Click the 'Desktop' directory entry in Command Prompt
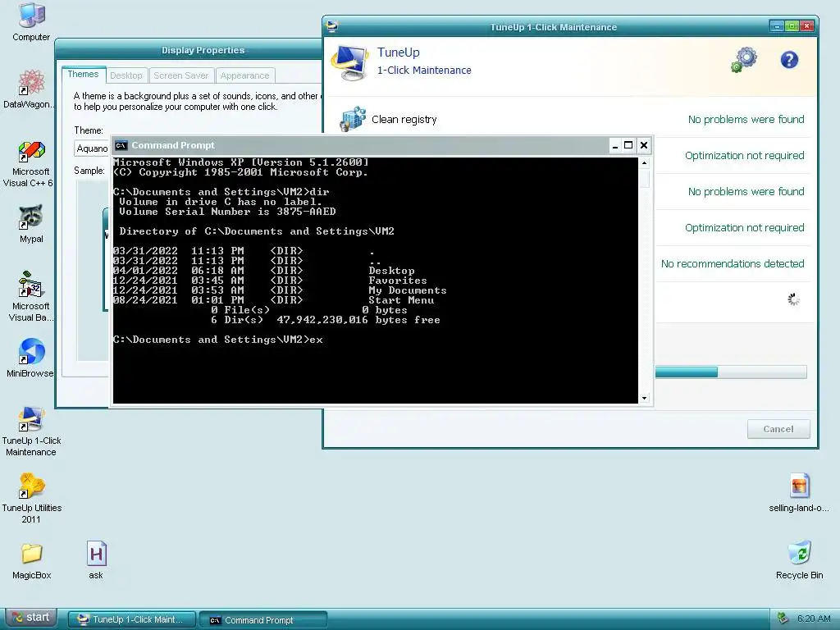Viewport: 840px width, 630px height. pyautogui.click(x=391, y=271)
